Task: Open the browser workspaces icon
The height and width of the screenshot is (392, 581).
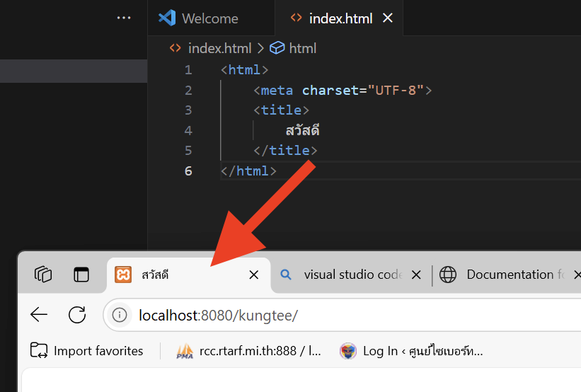Action: pos(44,275)
